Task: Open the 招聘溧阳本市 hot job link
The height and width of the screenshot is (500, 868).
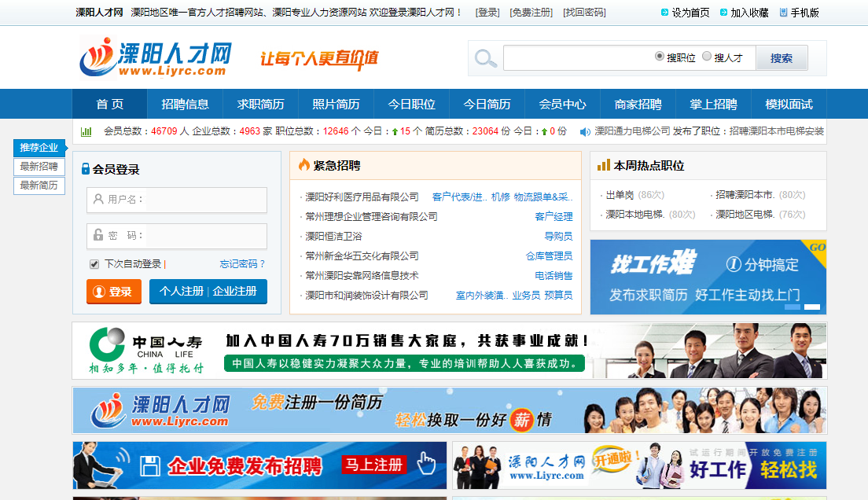Action: point(745,195)
